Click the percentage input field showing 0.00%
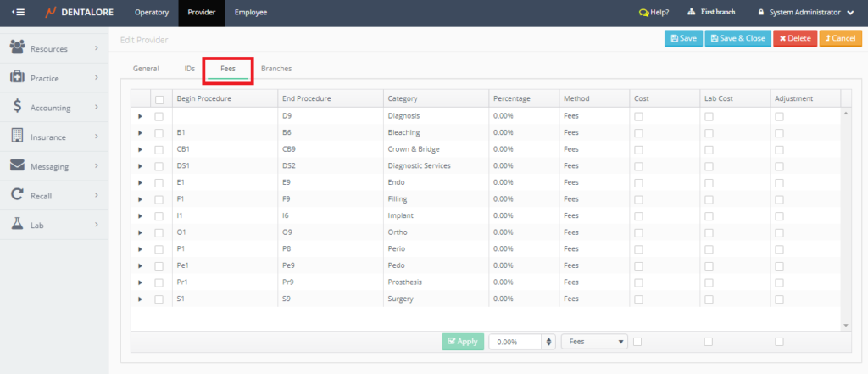This screenshot has width=868, height=374. (x=515, y=342)
